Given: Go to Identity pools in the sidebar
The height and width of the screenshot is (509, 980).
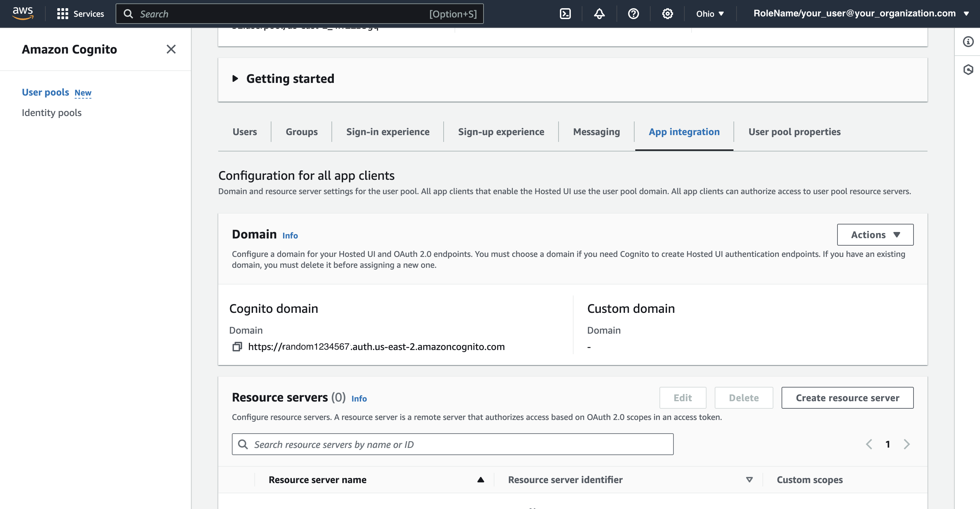Looking at the screenshot, I should (x=51, y=113).
